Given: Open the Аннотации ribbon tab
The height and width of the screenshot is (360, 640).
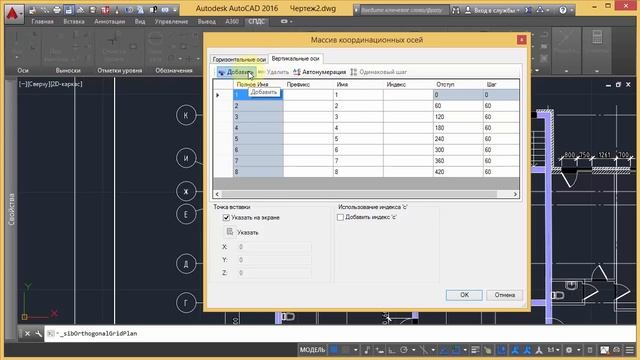Looking at the screenshot, I should click(x=109, y=21).
